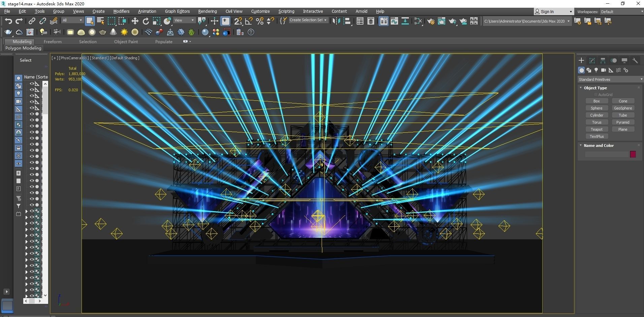Open Render Setup teapot with gear

click(430, 21)
